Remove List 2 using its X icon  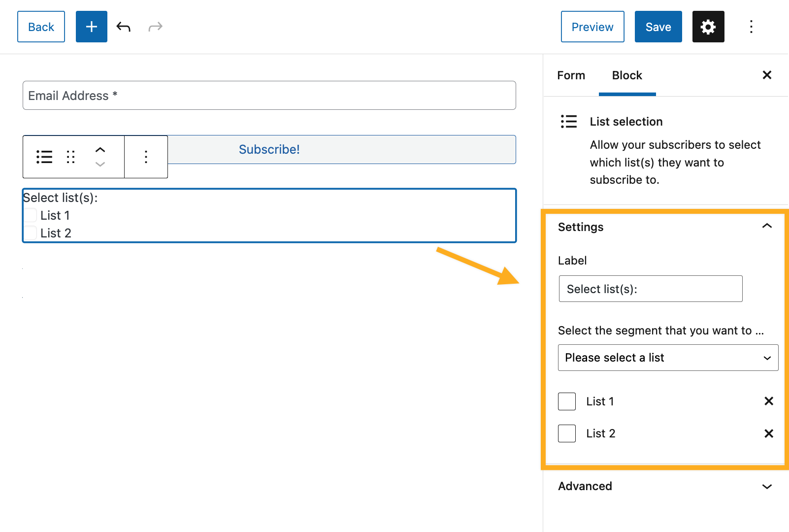[x=768, y=433]
